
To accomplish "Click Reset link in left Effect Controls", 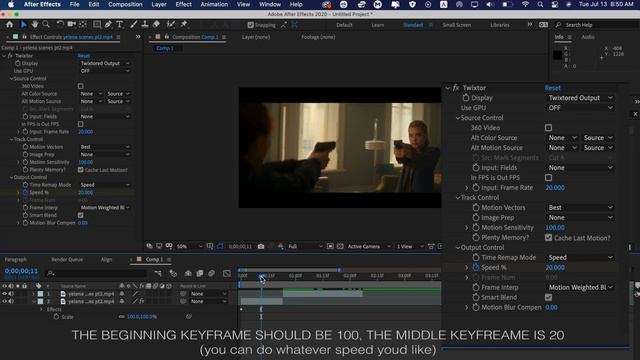I will (x=84, y=56).
